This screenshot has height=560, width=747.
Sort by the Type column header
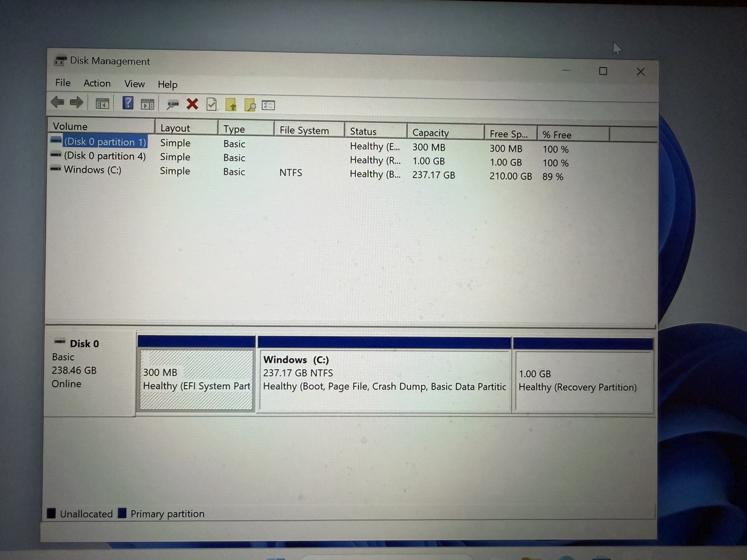tap(246, 129)
